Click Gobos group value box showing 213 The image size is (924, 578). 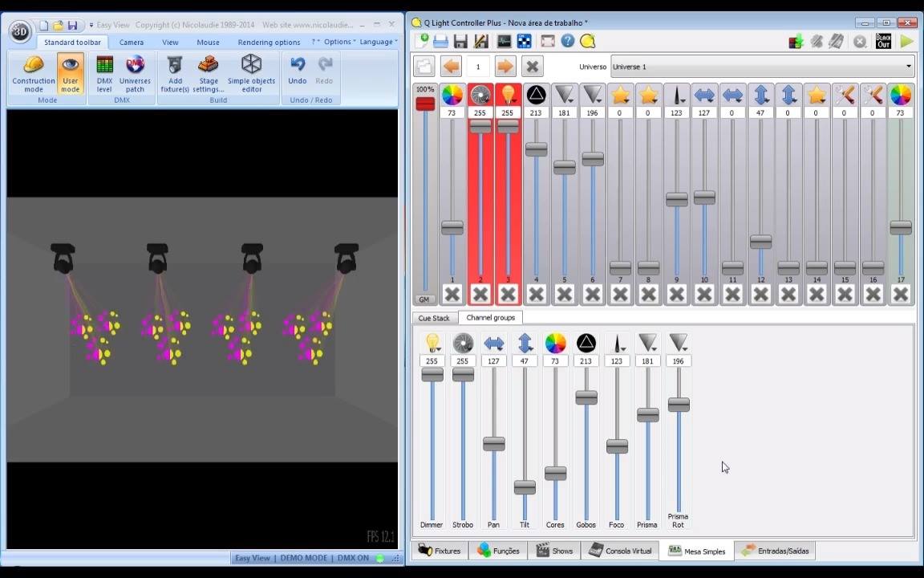[x=586, y=361]
